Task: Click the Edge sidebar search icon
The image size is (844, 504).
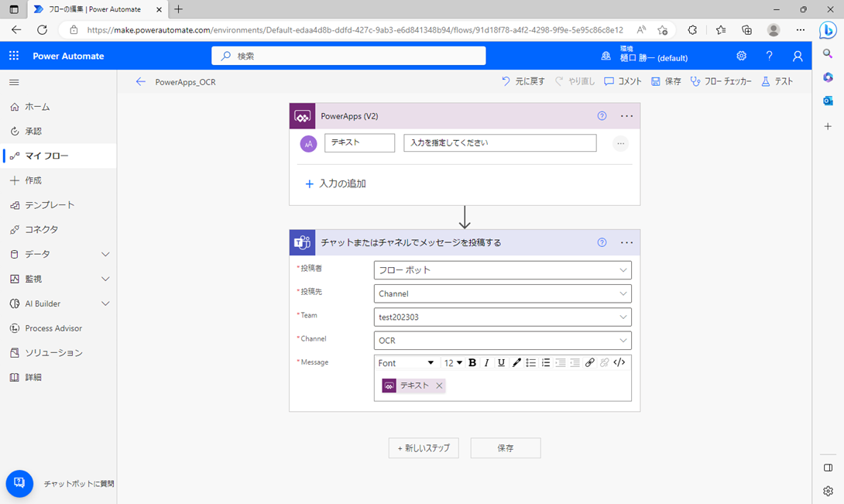Action: click(x=828, y=53)
